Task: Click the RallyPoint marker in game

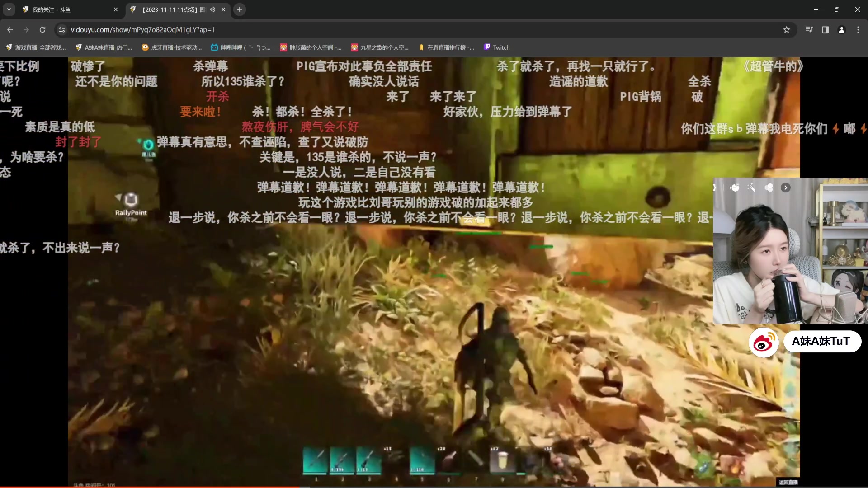Action: (x=131, y=204)
